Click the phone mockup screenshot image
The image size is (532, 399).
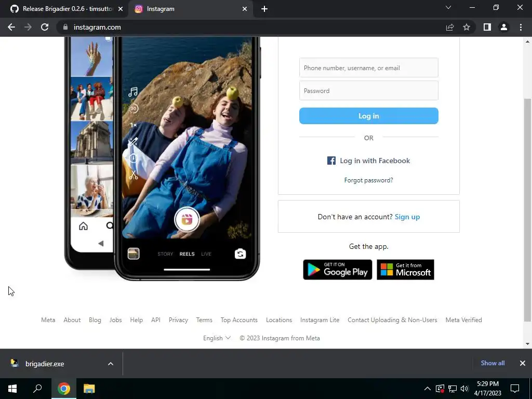163,159
